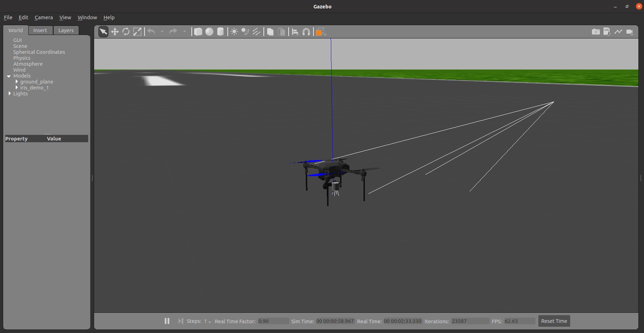Insert a box shape
The width and height of the screenshot is (644, 333).
pos(198,32)
